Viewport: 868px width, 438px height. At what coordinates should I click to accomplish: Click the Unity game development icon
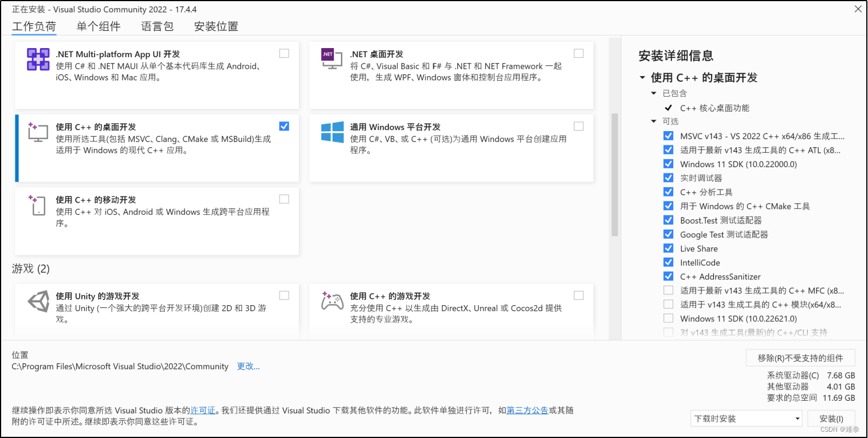(x=38, y=301)
